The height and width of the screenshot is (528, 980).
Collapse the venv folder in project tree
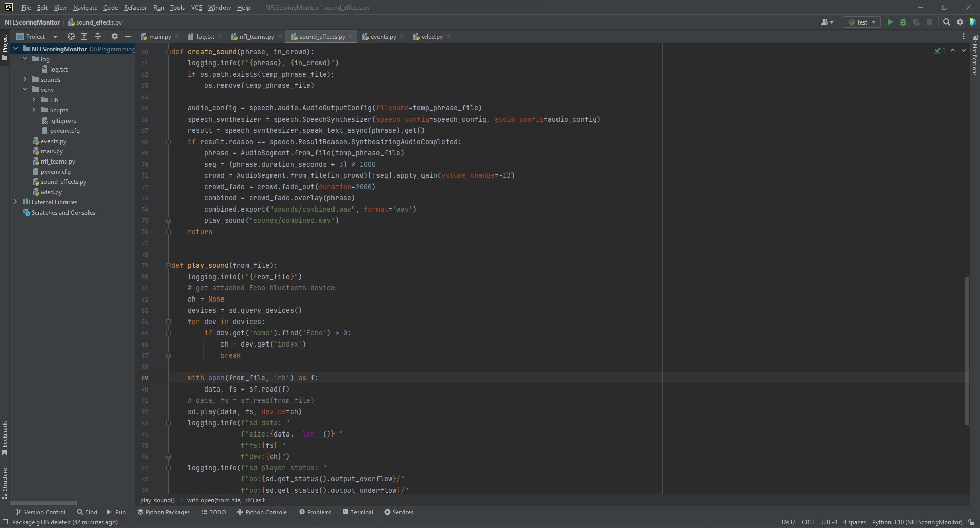point(25,90)
